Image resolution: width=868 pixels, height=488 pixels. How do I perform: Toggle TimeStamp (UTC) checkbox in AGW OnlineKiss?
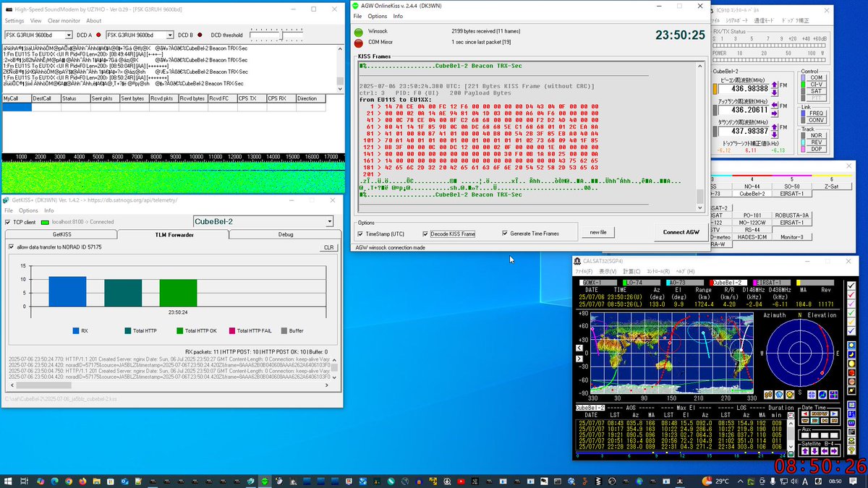point(360,234)
